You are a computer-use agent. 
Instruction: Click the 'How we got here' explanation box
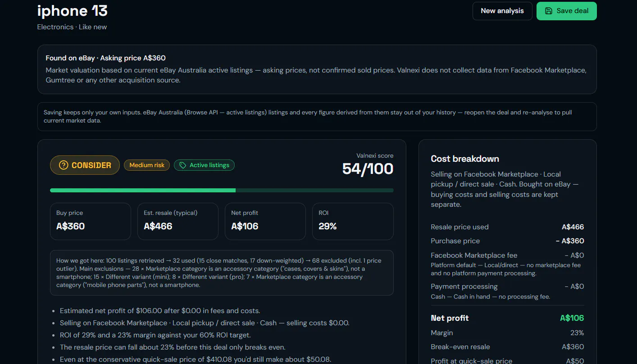pyautogui.click(x=222, y=273)
